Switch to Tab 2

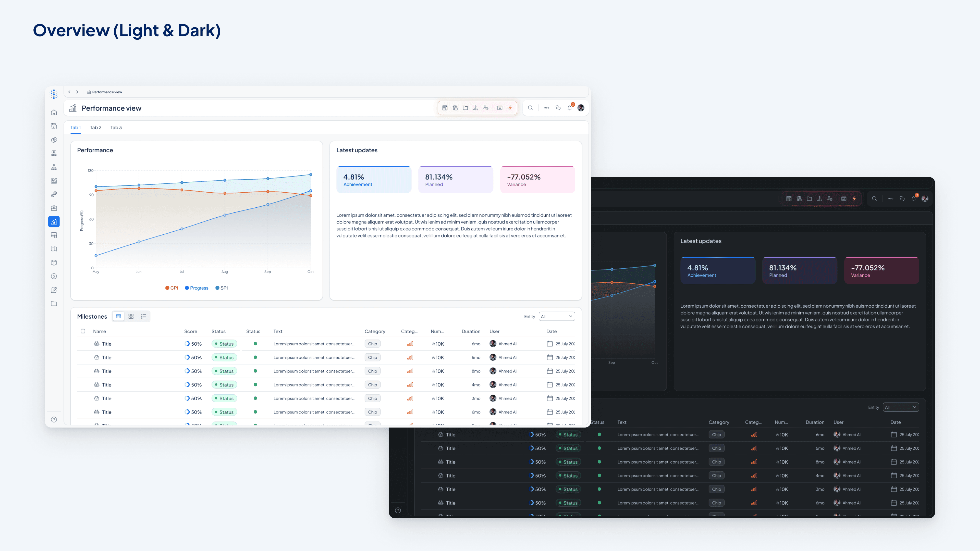point(95,127)
